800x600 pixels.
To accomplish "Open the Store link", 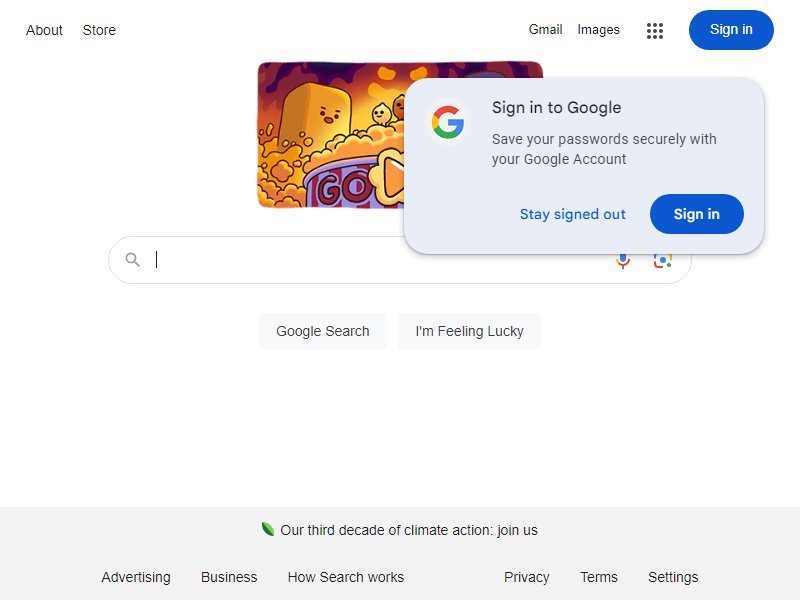I will (x=99, y=30).
